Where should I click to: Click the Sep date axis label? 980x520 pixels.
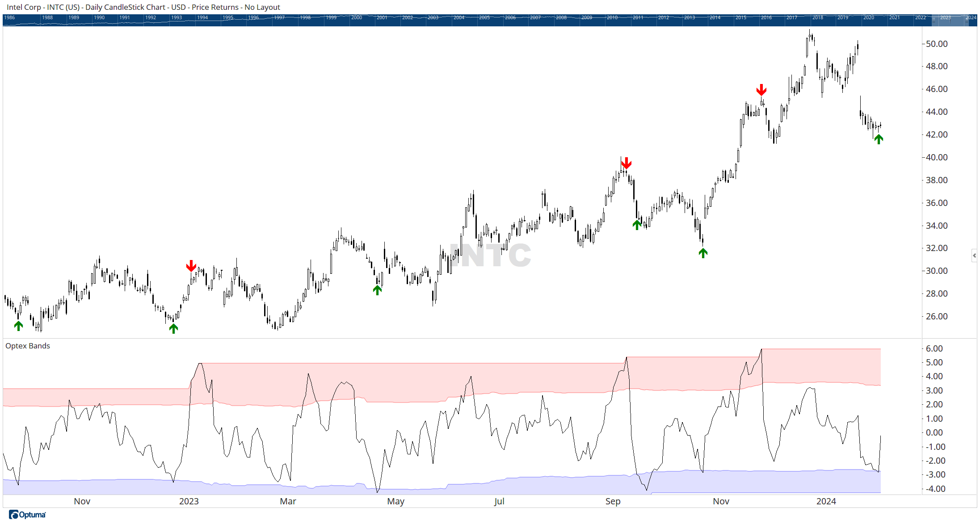pyautogui.click(x=613, y=501)
